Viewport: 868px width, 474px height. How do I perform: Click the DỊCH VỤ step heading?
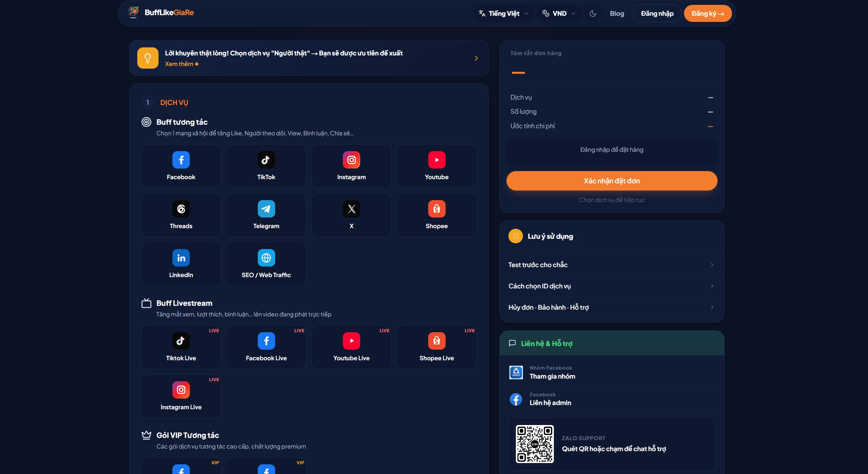click(174, 102)
